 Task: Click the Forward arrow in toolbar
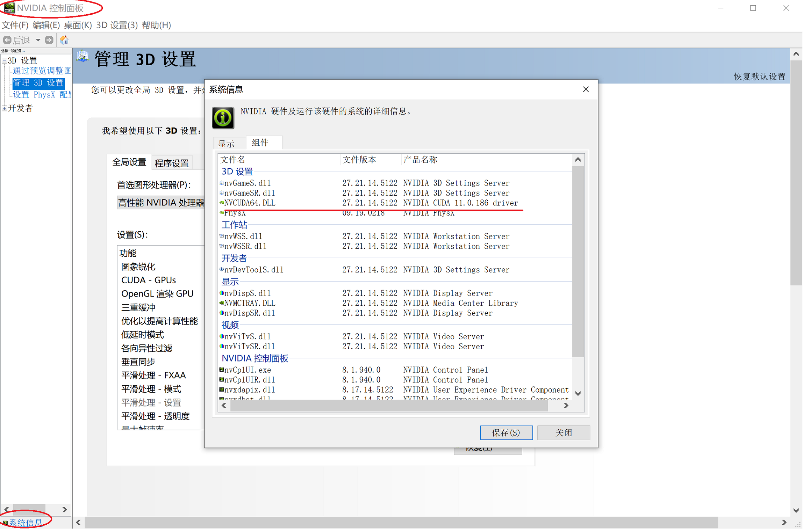49,40
